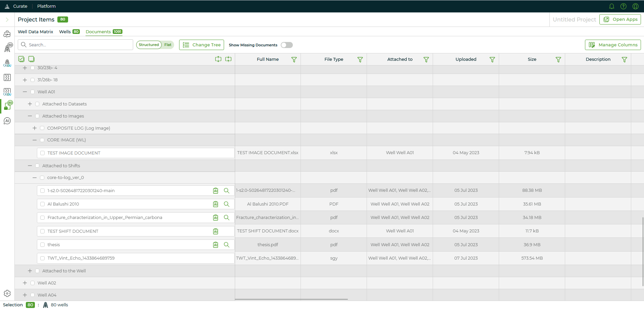The image size is (644, 309).
Task: Click the expand all tree icon
Action: [x=218, y=59]
